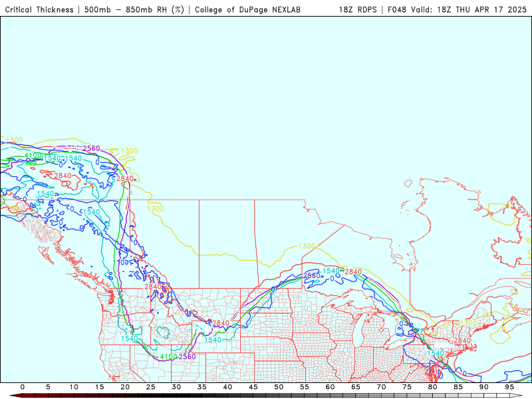Click the 90 tick on the color scale
This screenshot has width=532, height=399.
tap(484, 387)
